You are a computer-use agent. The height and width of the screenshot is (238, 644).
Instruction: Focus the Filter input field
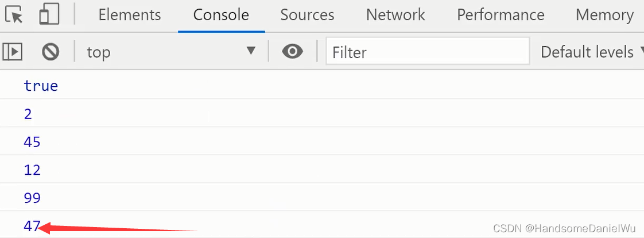(x=428, y=52)
